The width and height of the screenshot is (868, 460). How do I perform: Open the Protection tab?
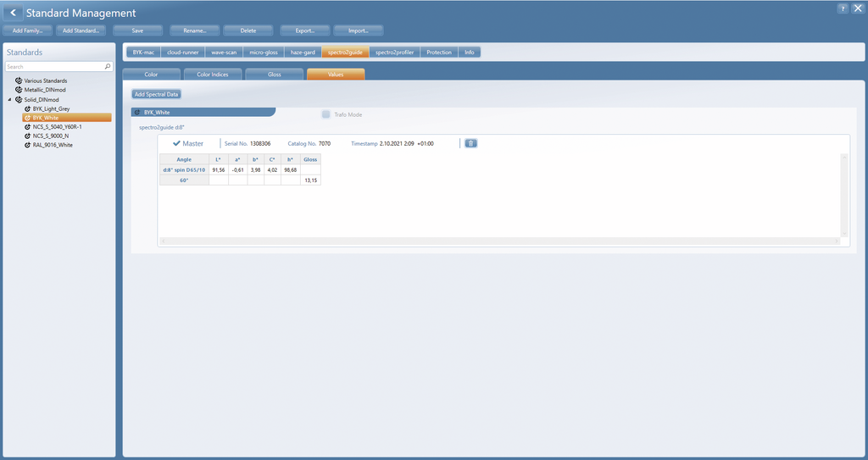click(x=439, y=52)
